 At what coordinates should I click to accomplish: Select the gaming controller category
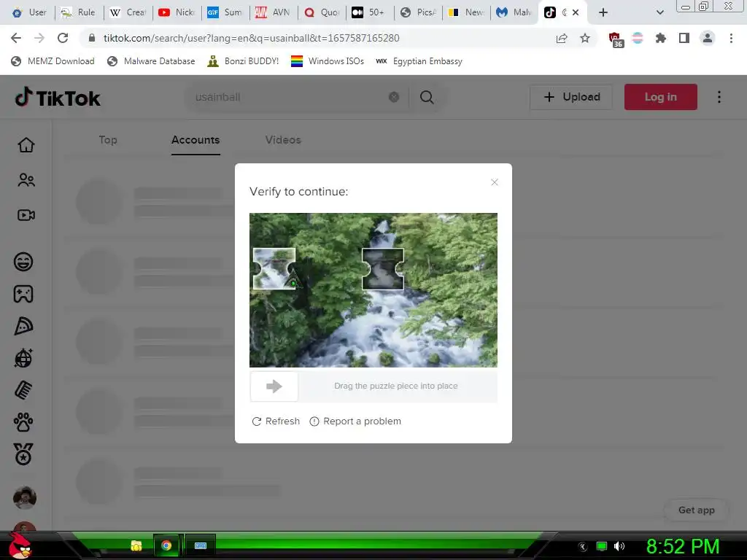(23, 294)
